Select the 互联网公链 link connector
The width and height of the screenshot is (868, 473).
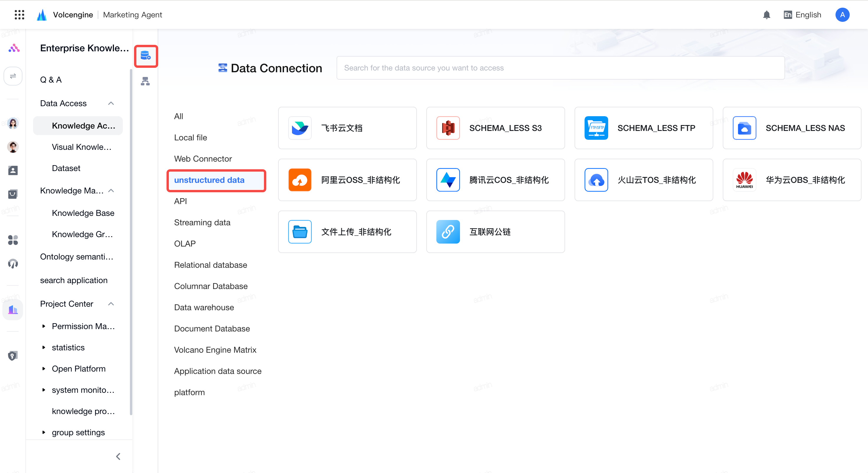coord(495,231)
